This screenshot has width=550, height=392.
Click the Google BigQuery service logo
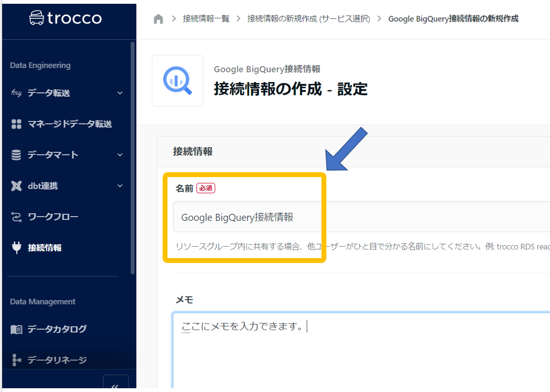click(177, 80)
